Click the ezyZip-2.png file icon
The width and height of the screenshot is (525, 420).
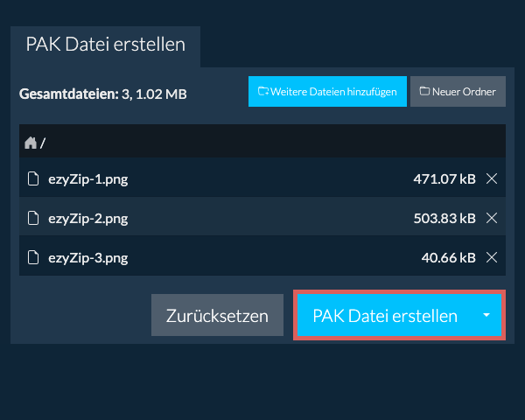pyautogui.click(x=33, y=218)
